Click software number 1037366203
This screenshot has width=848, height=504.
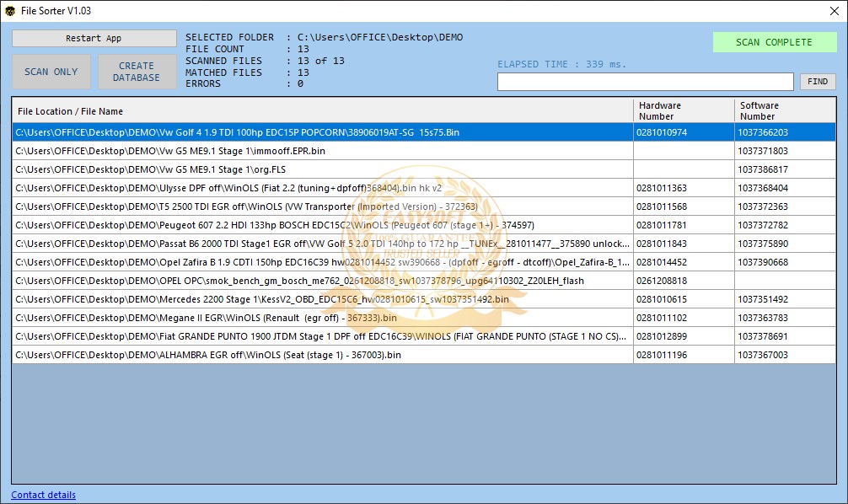point(763,132)
